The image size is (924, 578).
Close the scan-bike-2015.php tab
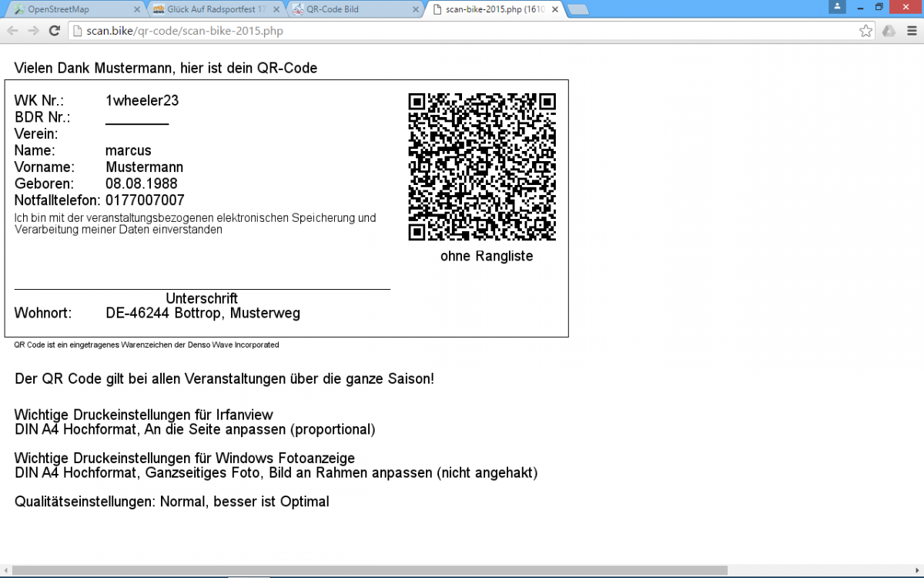[556, 9]
